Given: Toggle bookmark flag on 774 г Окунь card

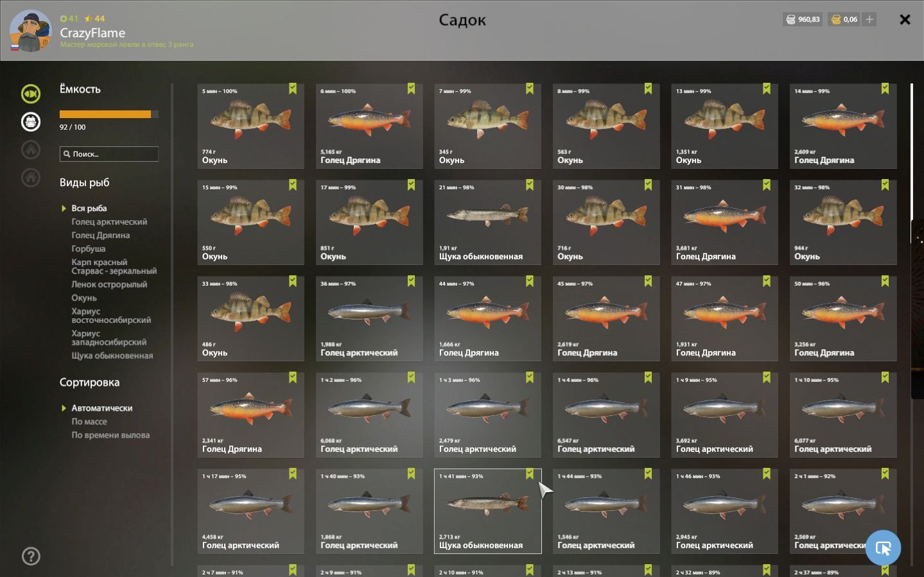Looking at the screenshot, I should point(293,89).
